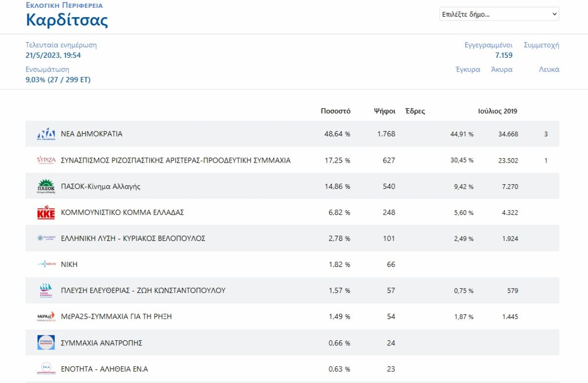
Task: Click the Συμμετοχή label
Action: tap(541, 45)
